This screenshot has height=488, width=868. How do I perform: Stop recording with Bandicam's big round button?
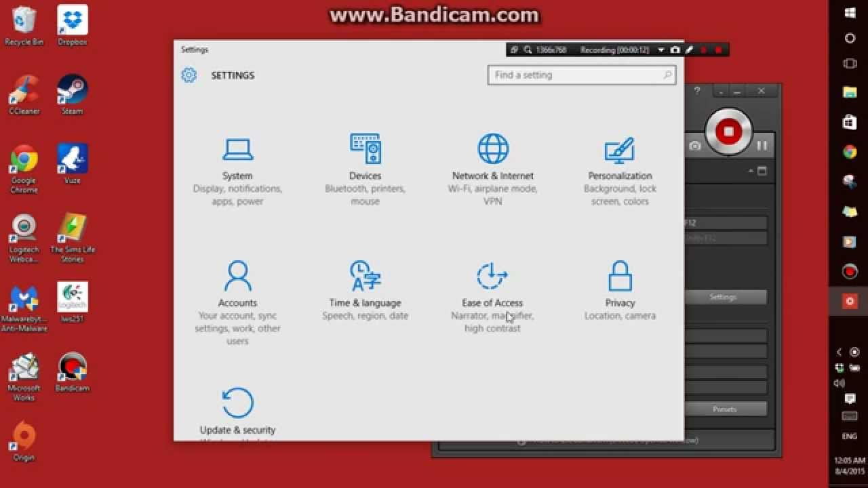tap(728, 131)
